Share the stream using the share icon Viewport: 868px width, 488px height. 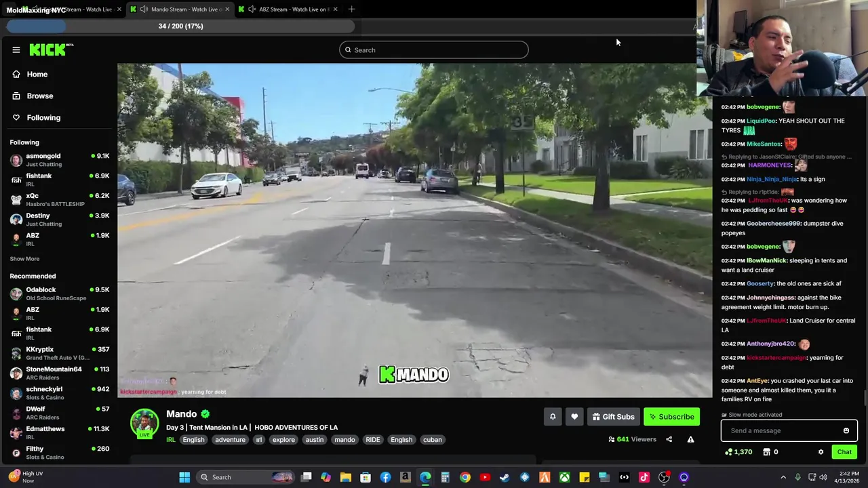click(669, 439)
